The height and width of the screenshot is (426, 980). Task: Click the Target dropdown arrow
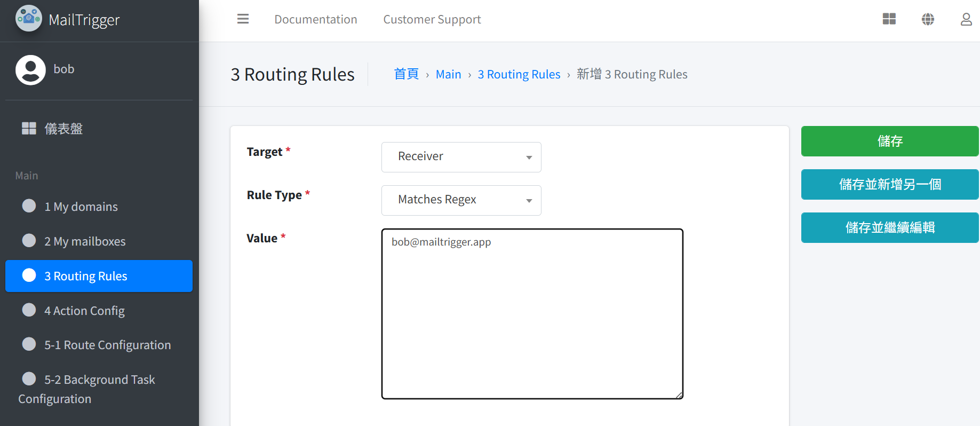(x=529, y=157)
